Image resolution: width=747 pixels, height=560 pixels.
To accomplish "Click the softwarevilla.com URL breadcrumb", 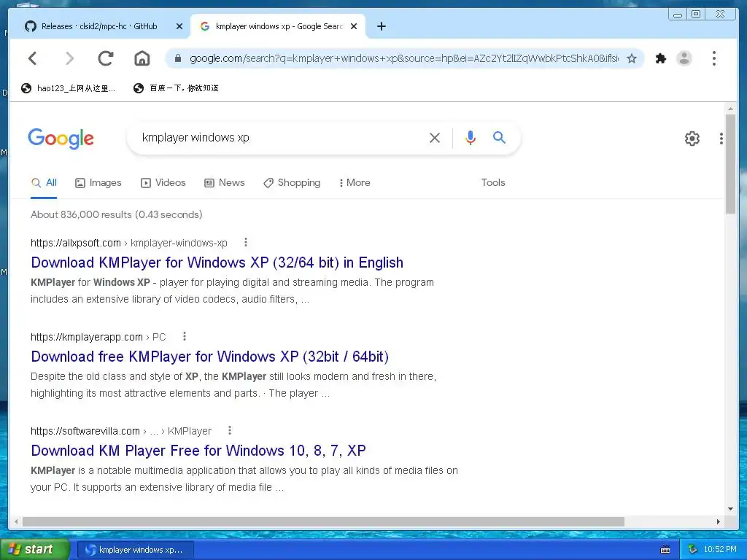I will (121, 431).
